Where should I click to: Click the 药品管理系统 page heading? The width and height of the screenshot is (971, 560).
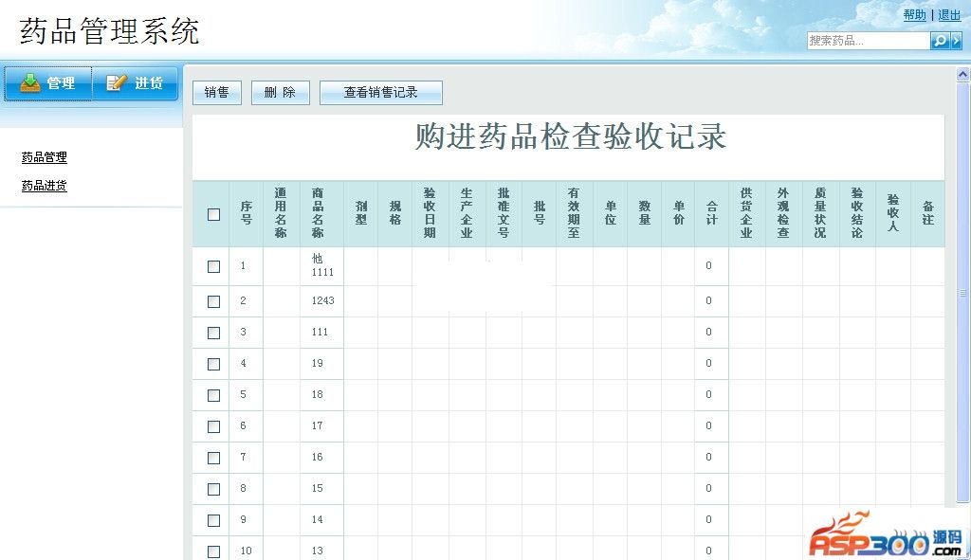pos(110,31)
